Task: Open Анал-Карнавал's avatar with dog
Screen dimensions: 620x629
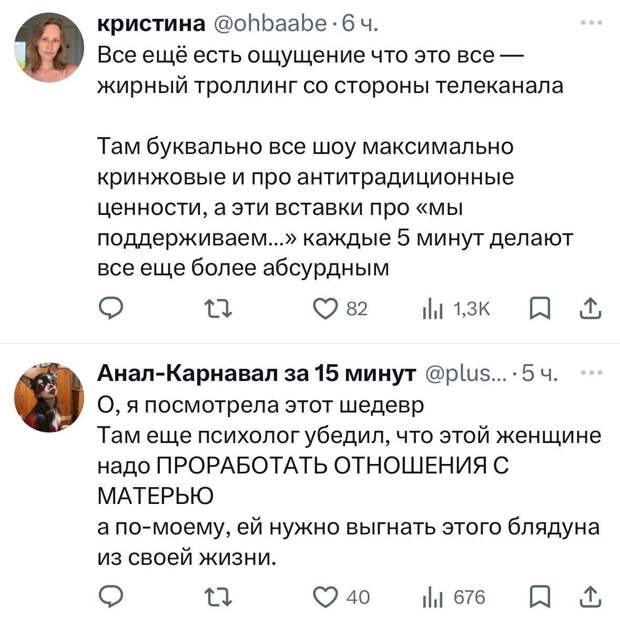Action: pyautogui.click(x=48, y=396)
